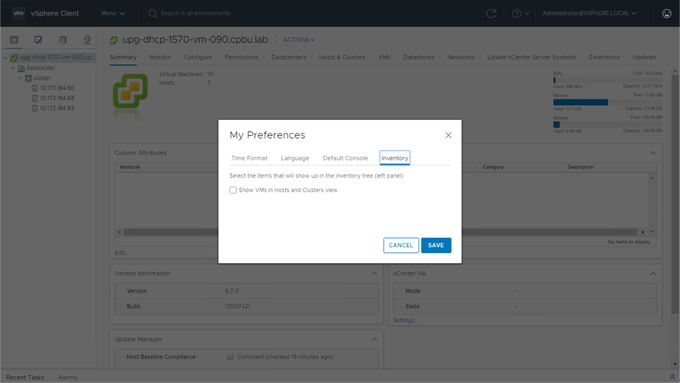The image size is (680, 383).
Task: Open the help question mark menu
Action: (x=520, y=13)
